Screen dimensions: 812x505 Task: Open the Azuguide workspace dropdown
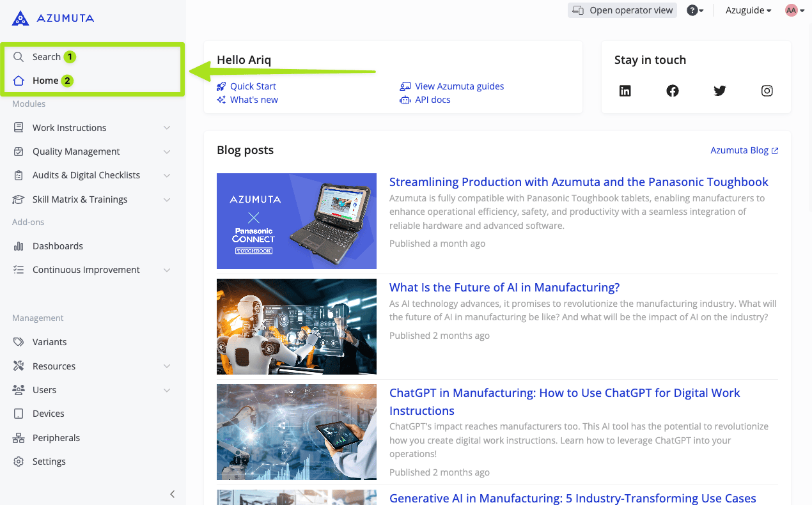click(x=748, y=10)
